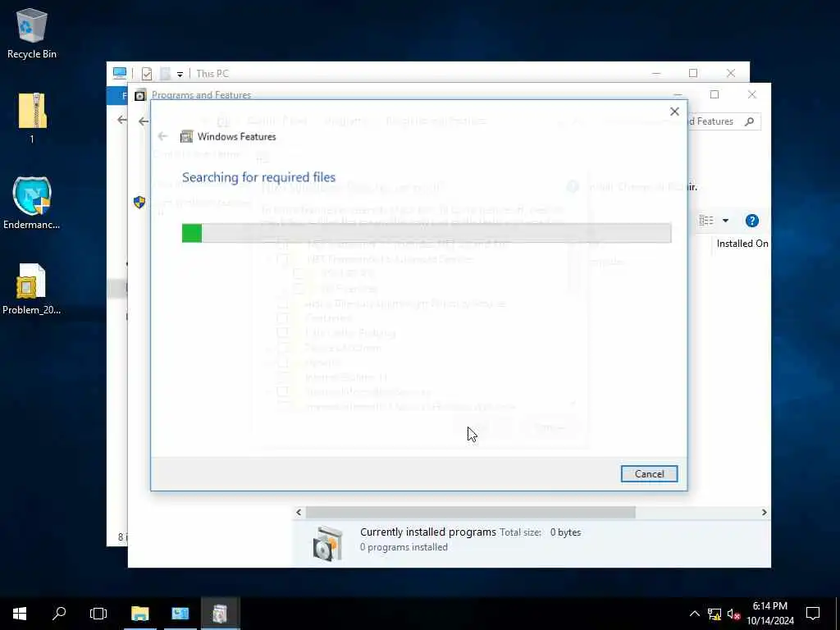Select the zip folder named 1
Viewport: 840px width, 630px height.
pyautogui.click(x=32, y=117)
